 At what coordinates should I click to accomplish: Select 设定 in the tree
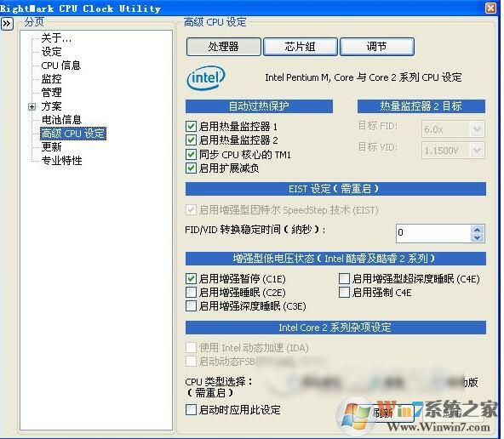(51, 52)
